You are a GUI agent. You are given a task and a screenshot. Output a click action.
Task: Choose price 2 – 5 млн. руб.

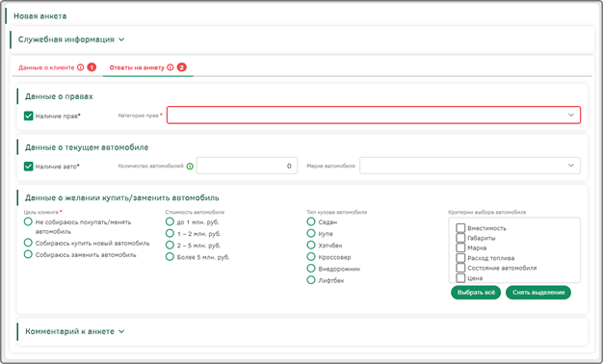coord(170,245)
